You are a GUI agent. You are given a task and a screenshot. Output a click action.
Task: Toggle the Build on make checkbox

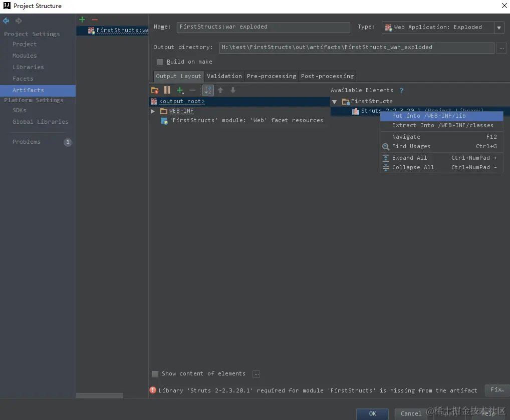coord(160,62)
